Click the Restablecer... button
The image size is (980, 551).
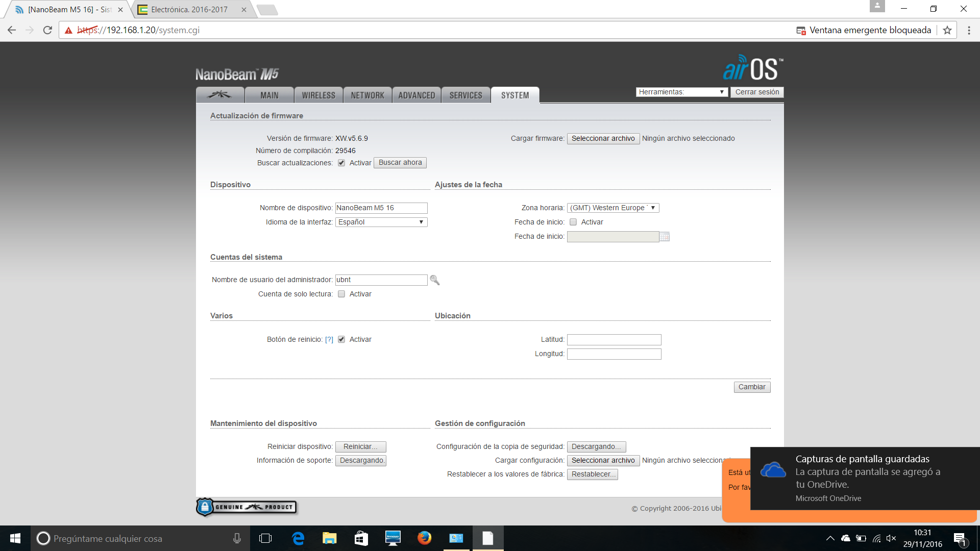pos(592,474)
